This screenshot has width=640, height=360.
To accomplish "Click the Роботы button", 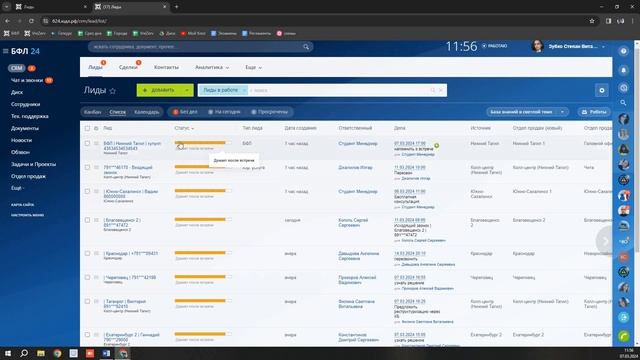I will click(x=594, y=112).
